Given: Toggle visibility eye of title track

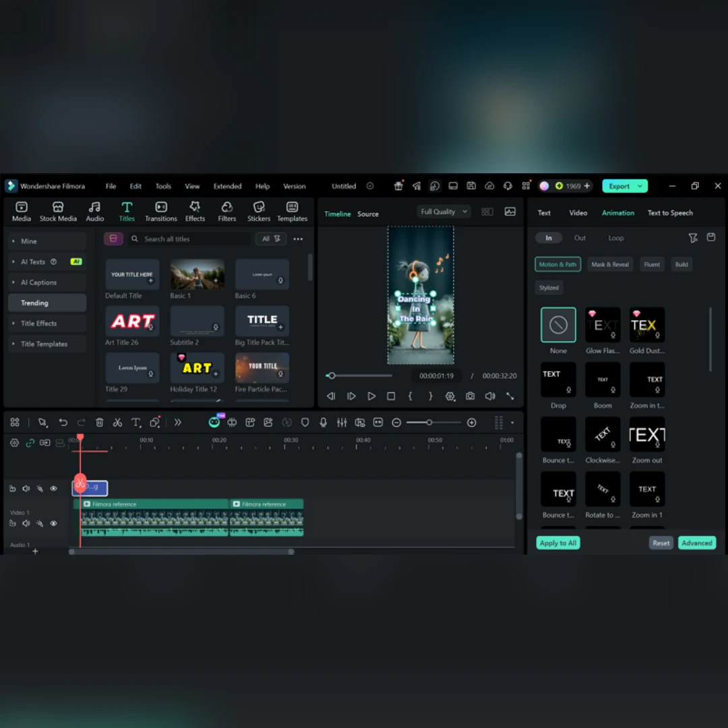Looking at the screenshot, I should click(54, 488).
